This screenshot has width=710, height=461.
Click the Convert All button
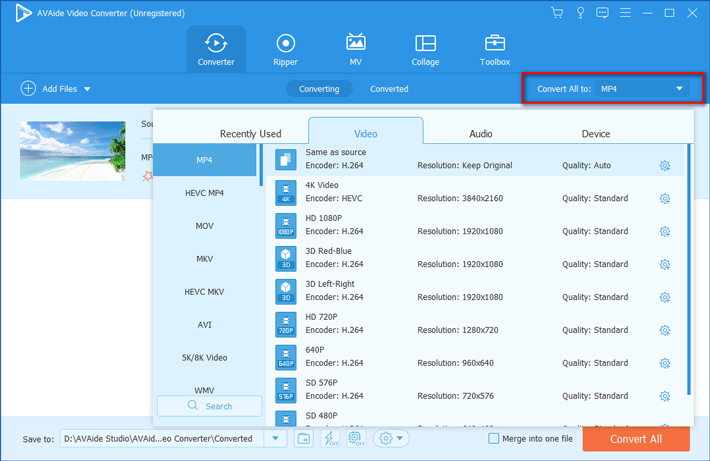635,438
